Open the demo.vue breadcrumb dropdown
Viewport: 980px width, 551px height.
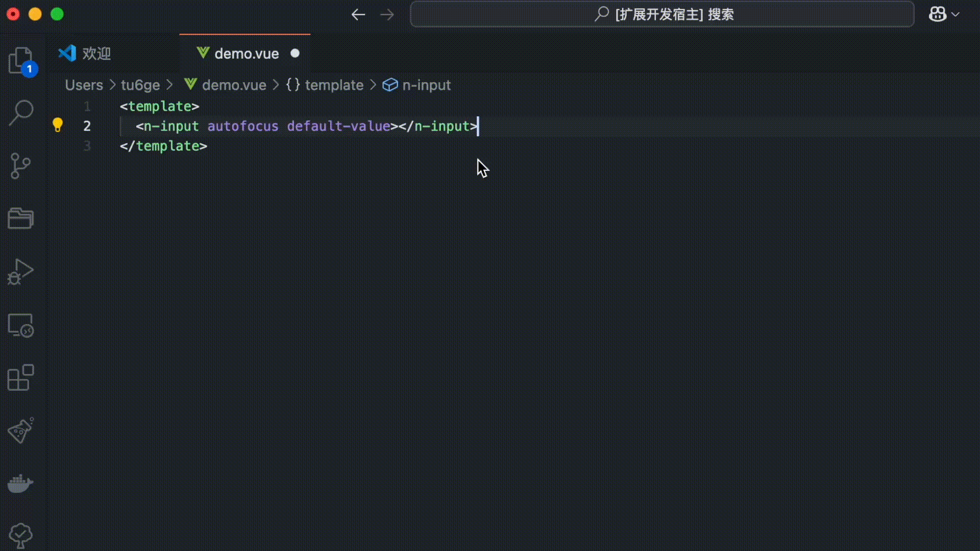pyautogui.click(x=234, y=85)
